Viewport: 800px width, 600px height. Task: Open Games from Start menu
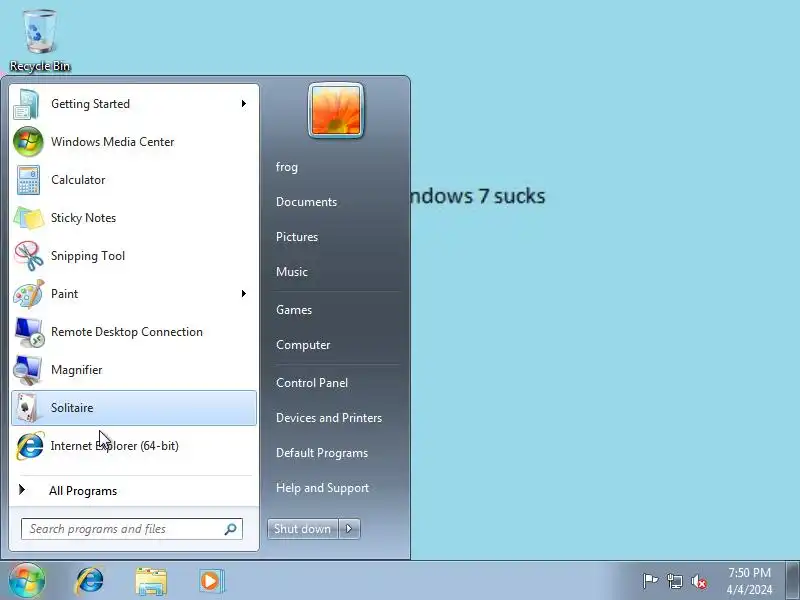pyautogui.click(x=294, y=310)
